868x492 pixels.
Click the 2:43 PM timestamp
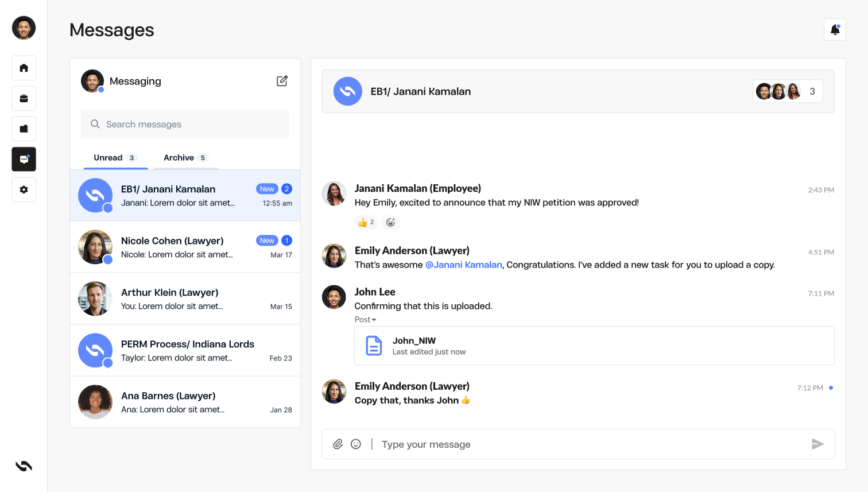(821, 190)
